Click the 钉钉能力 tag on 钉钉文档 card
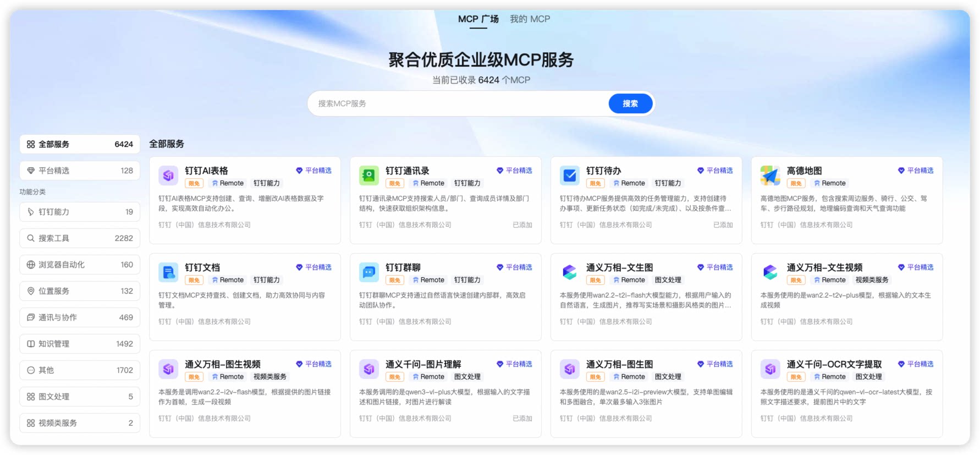 tap(267, 280)
